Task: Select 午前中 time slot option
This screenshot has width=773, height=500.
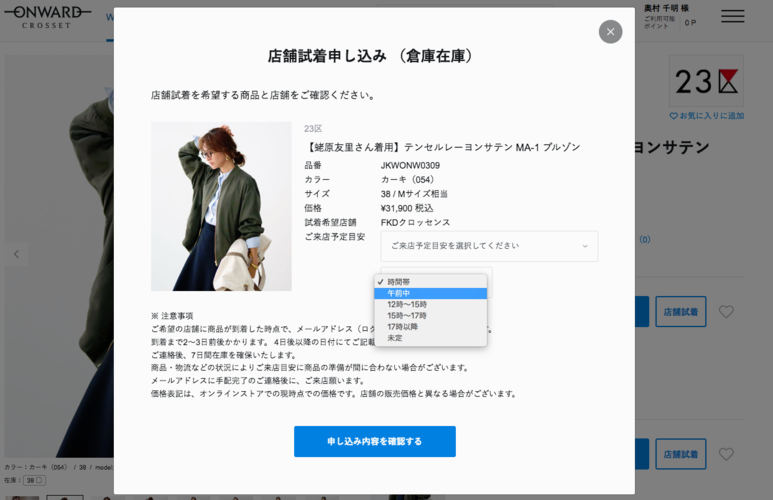Action: point(430,293)
